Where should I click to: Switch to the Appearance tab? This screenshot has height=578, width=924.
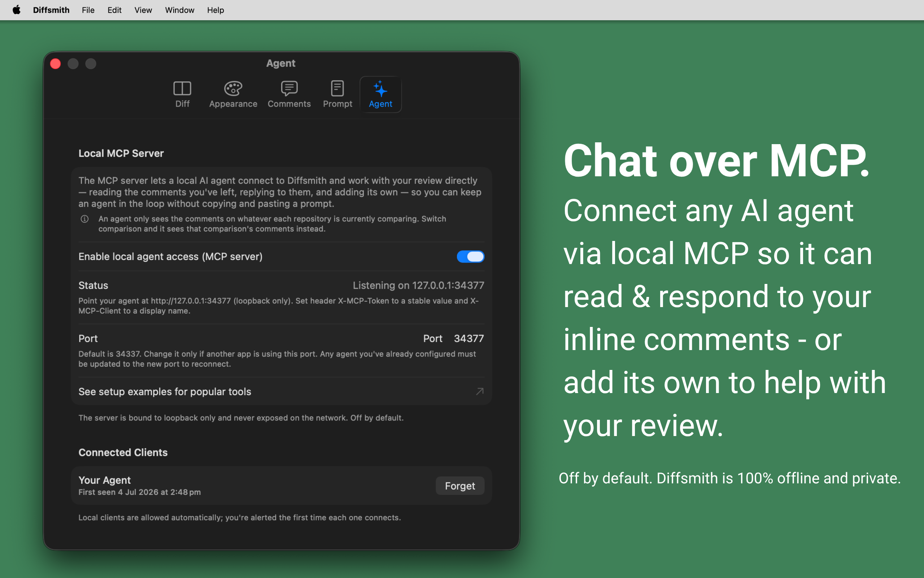[x=233, y=94]
